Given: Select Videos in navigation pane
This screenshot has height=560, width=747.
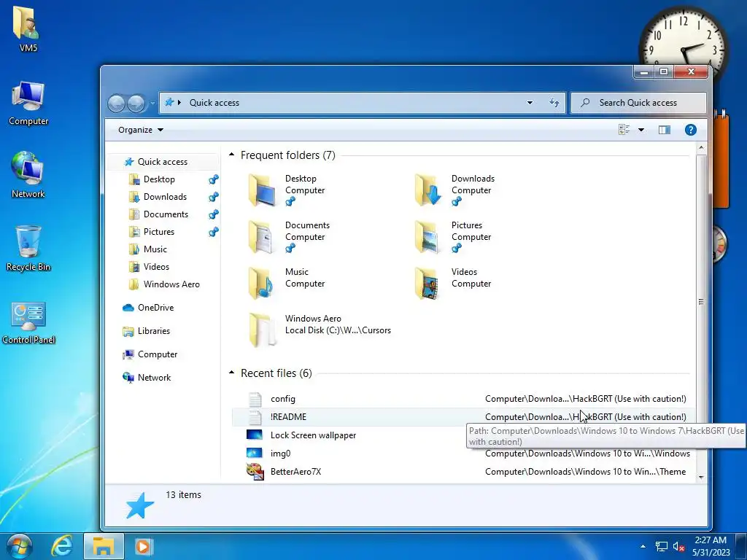Looking at the screenshot, I should point(156,267).
